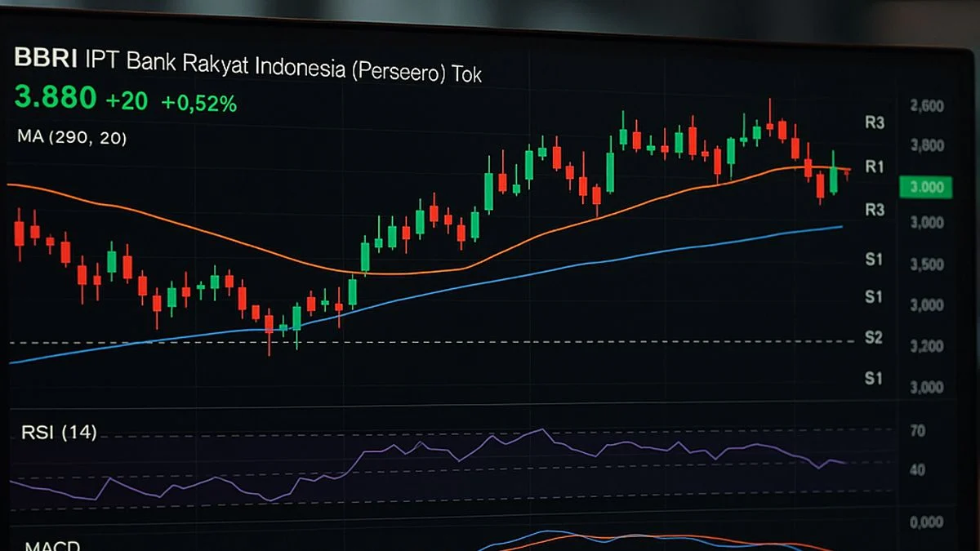Select the S2 support level label
The image size is (980, 551).
coord(874,337)
